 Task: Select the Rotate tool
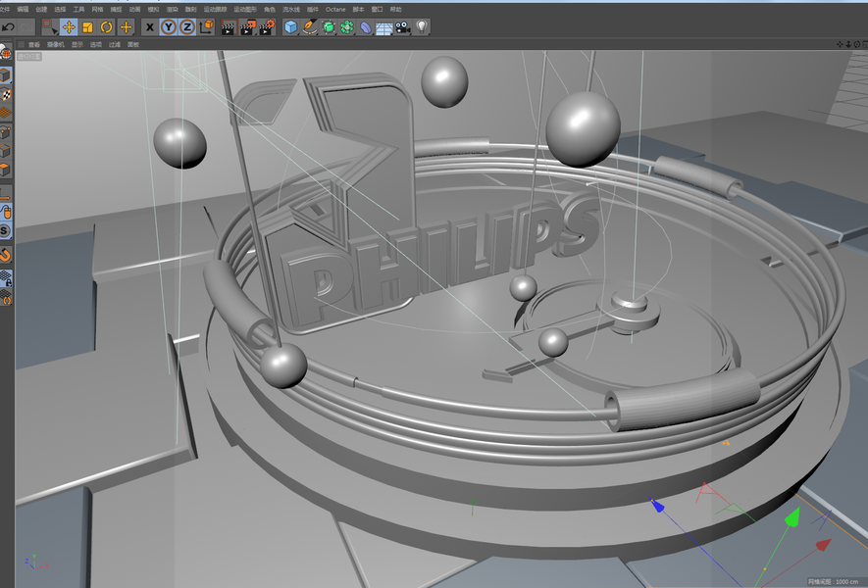[106, 27]
